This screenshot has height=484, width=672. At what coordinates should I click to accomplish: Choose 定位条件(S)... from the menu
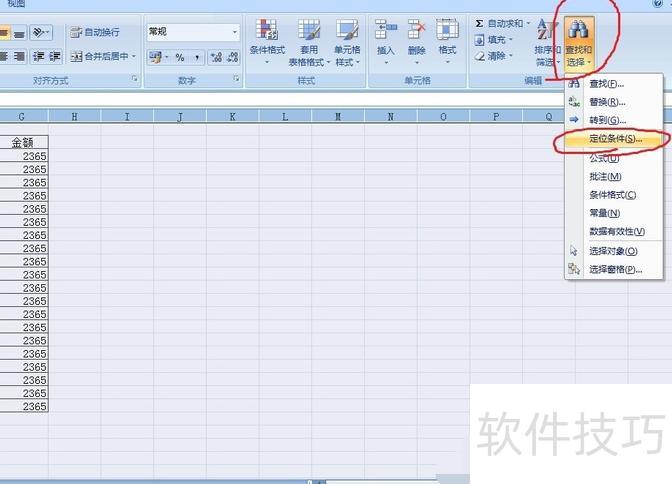[614, 138]
